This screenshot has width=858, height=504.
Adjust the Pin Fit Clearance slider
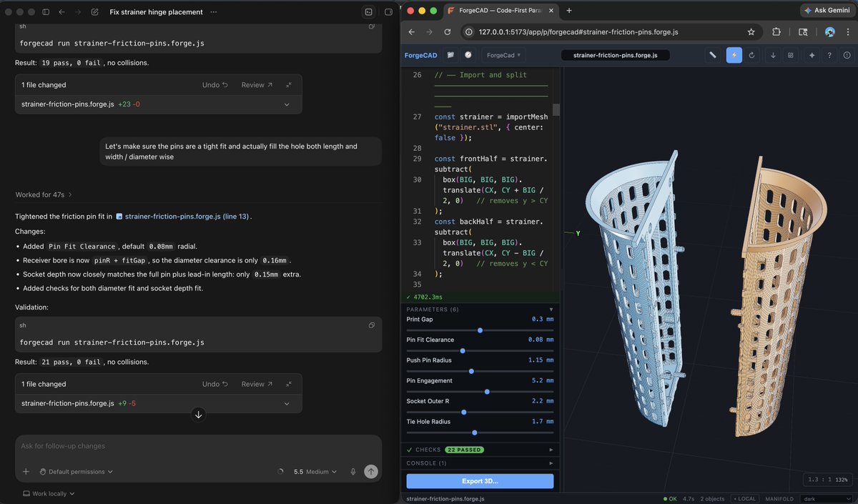480,351
